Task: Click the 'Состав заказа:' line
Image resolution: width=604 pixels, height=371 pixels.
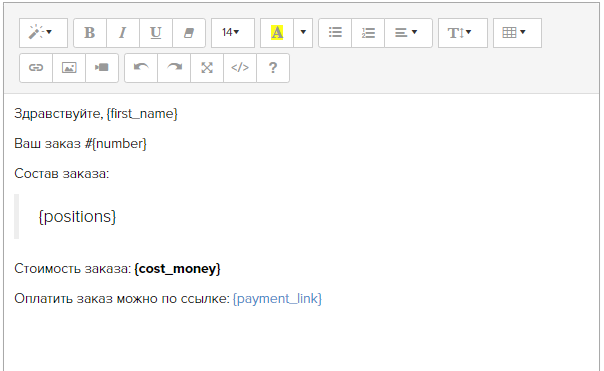Action: (x=62, y=174)
